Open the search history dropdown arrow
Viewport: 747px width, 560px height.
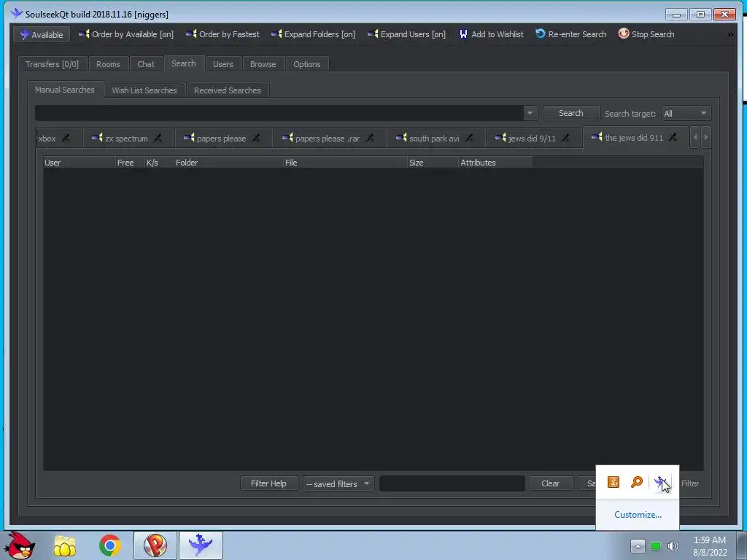(530, 113)
